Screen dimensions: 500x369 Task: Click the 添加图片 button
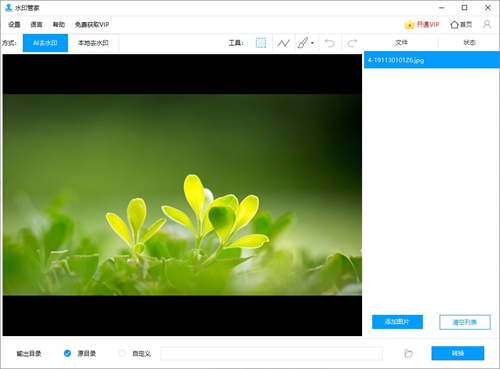click(397, 322)
